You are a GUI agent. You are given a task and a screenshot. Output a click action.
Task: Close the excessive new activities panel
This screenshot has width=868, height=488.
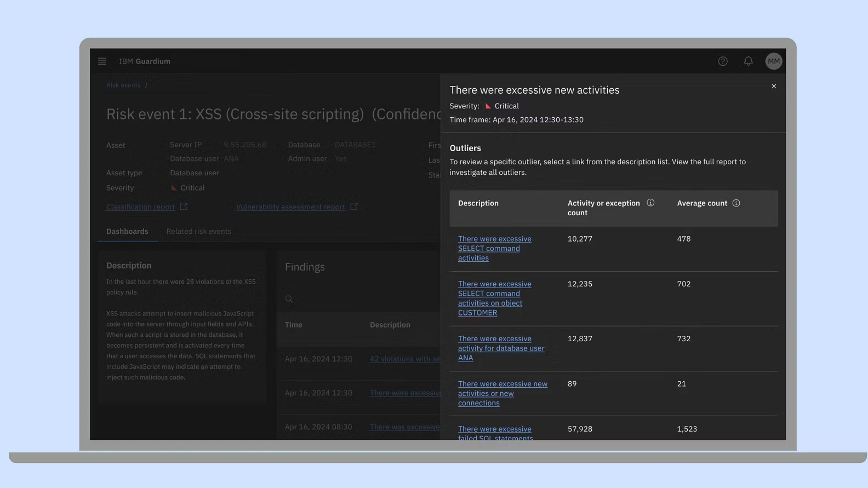[774, 86]
